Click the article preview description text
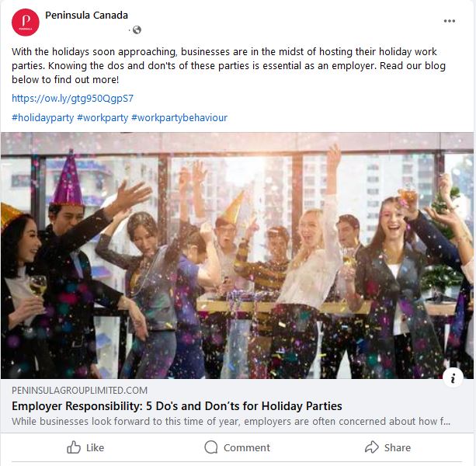 click(x=231, y=422)
